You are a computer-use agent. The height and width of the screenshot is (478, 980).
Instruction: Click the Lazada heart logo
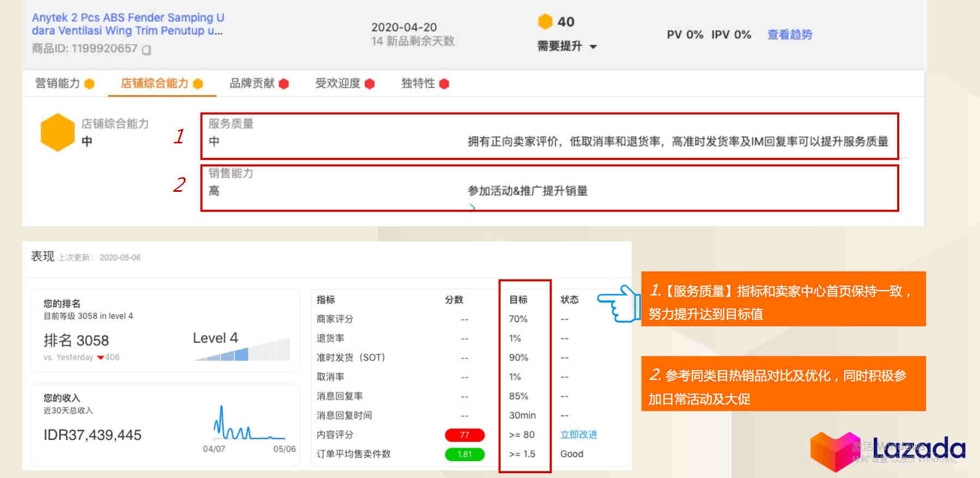pyautogui.click(x=834, y=450)
